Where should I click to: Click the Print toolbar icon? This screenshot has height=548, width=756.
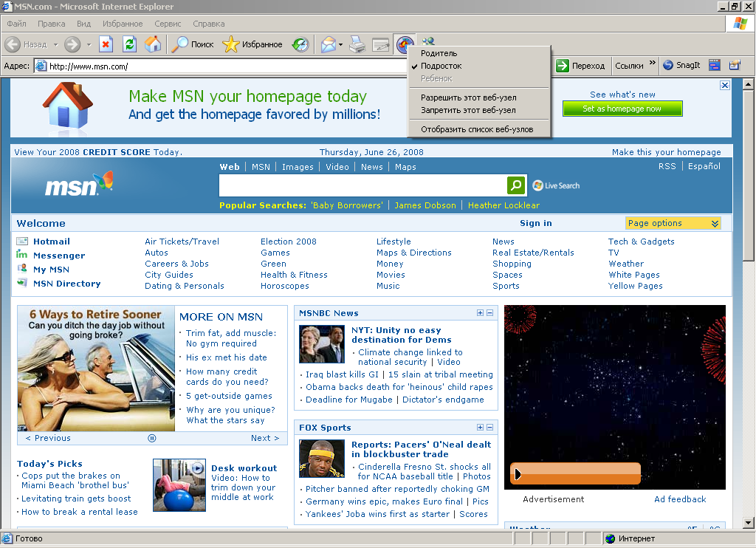pyautogui.click(x=357, y=45)
